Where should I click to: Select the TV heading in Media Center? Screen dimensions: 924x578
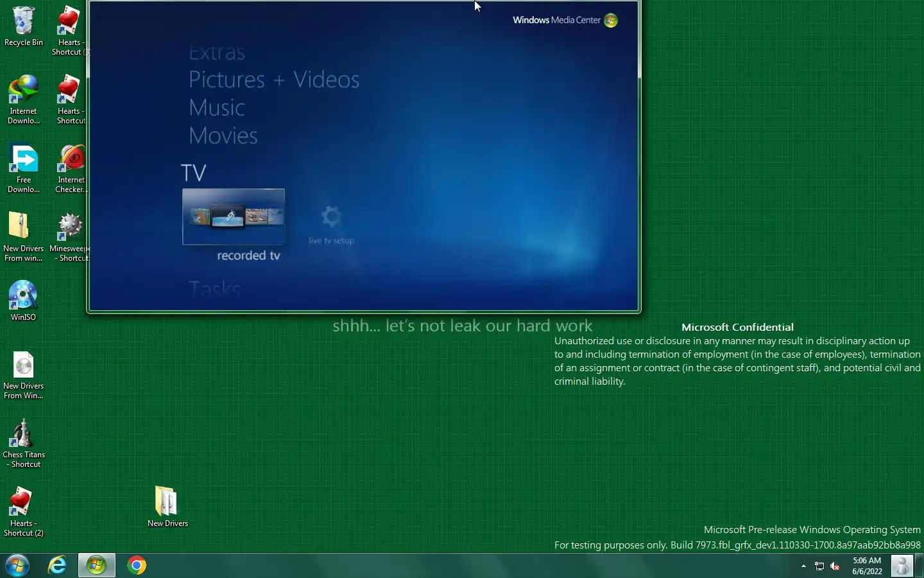point(194,173)
